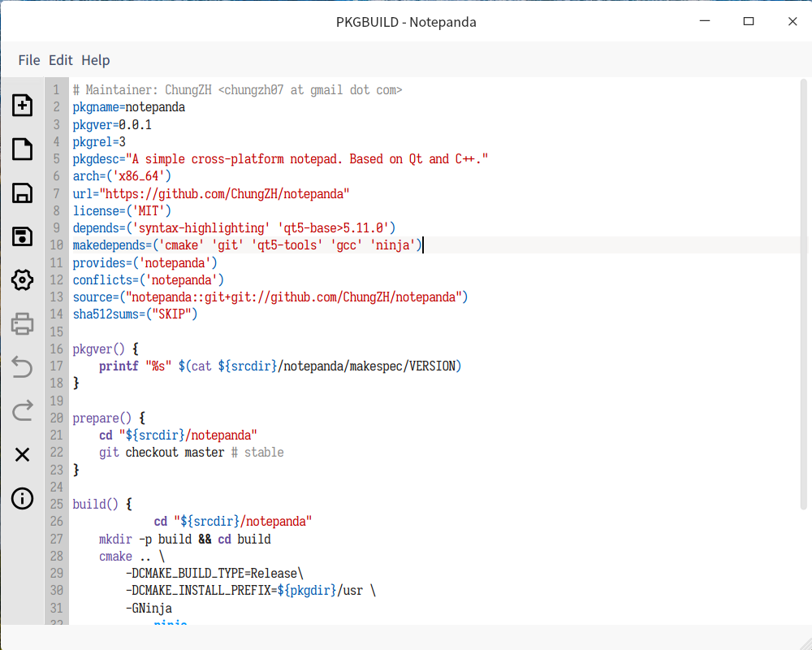
Task: Open the File menu
Action: (x=29, y=60)
